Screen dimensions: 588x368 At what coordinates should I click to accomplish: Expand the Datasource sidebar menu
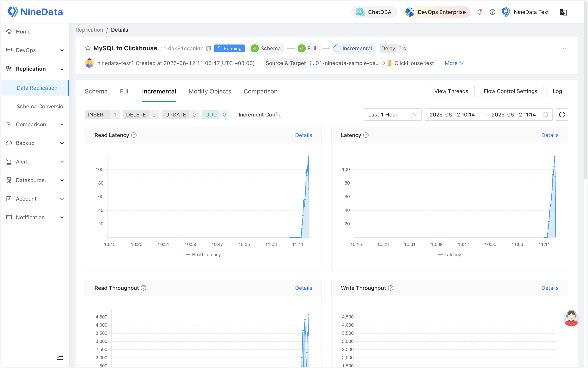(x=35, y=180)
